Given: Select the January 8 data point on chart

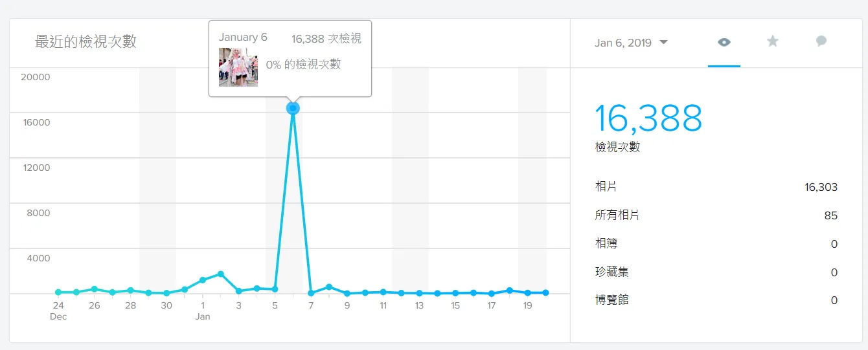Looking at the screenshot, I should [x=329, y=287].
